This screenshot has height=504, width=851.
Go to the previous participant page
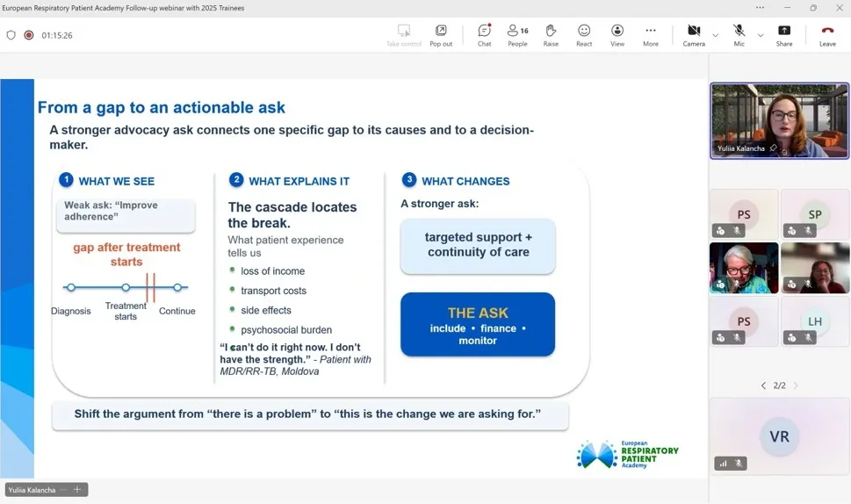pyautogui.click(x=764, y=385)
